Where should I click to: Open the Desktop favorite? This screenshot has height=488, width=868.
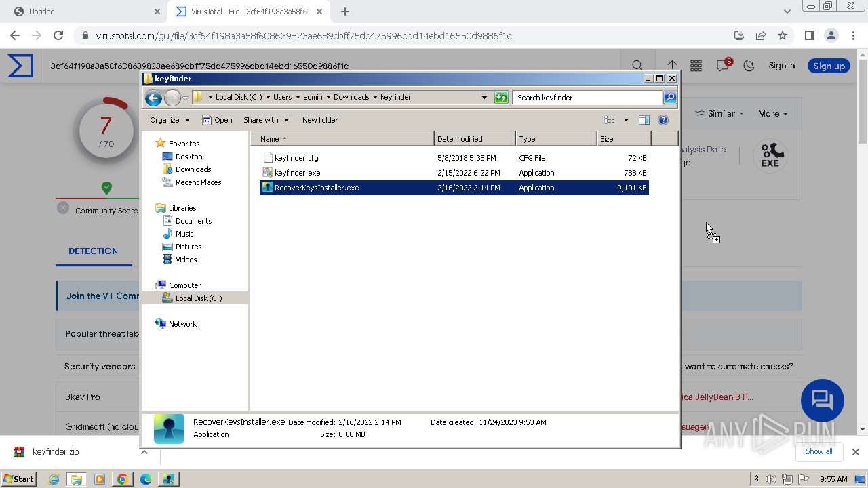pyautogui.click(x=189, y=157)
